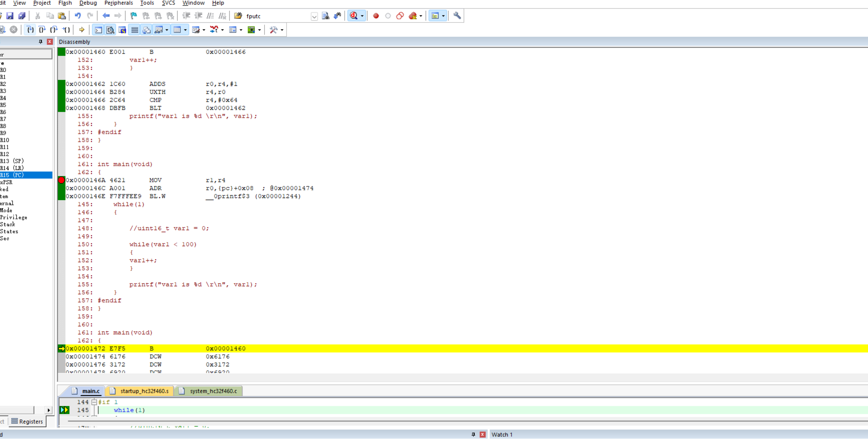Image resolution: width=868 pixels, height=439 pixels.
Task: Switch to the startup_hc32f460.s tab
Action: coord(140,391)
